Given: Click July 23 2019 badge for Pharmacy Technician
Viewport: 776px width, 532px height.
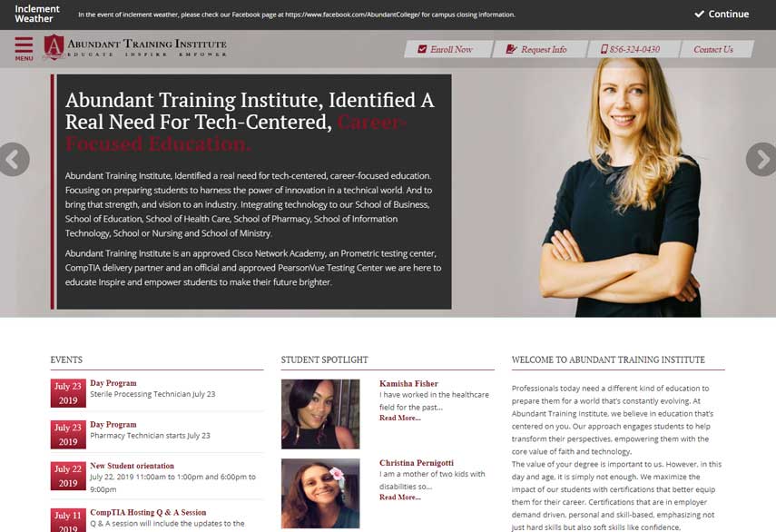Looking at the screenshot, I should tap(68, 435).
